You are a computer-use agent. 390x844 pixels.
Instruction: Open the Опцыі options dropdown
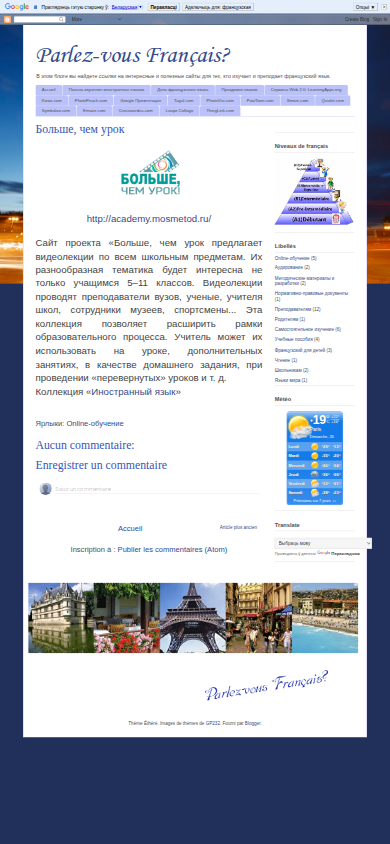[365, 7]
